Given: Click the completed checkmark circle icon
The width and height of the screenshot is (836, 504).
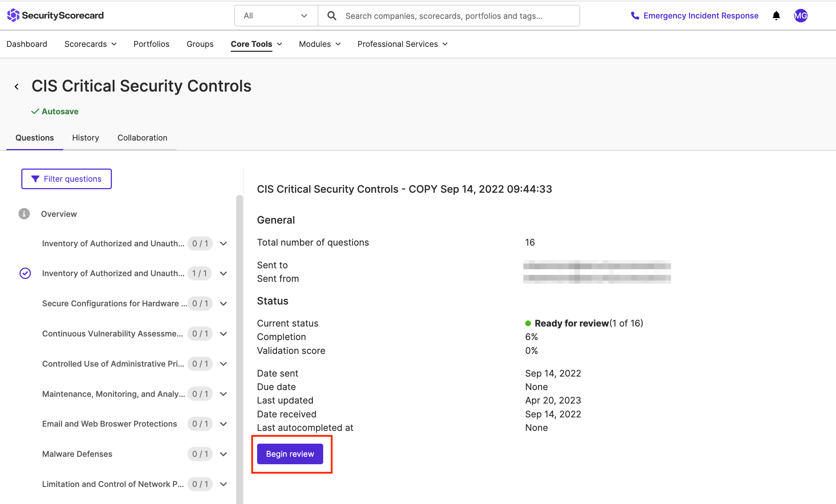Looking at the screenshot, I should tap(25, 273).
